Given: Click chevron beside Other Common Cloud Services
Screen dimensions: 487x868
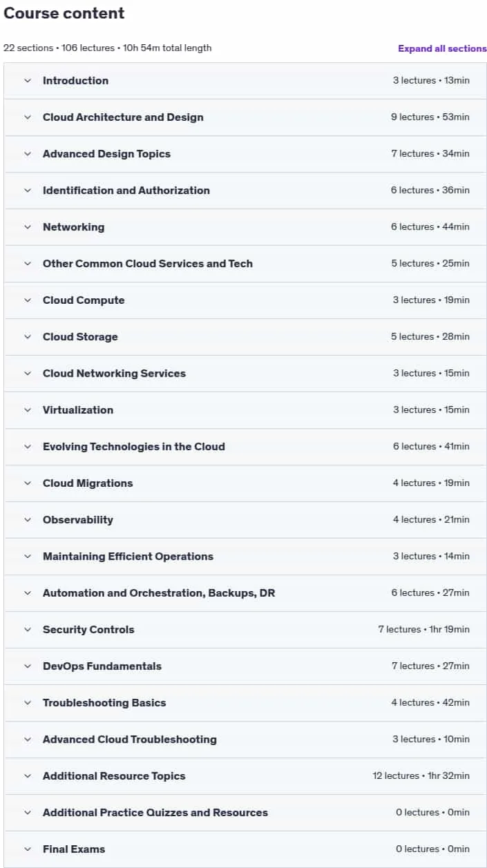Looking at the screenshot, I should click(x=28, y=264).
